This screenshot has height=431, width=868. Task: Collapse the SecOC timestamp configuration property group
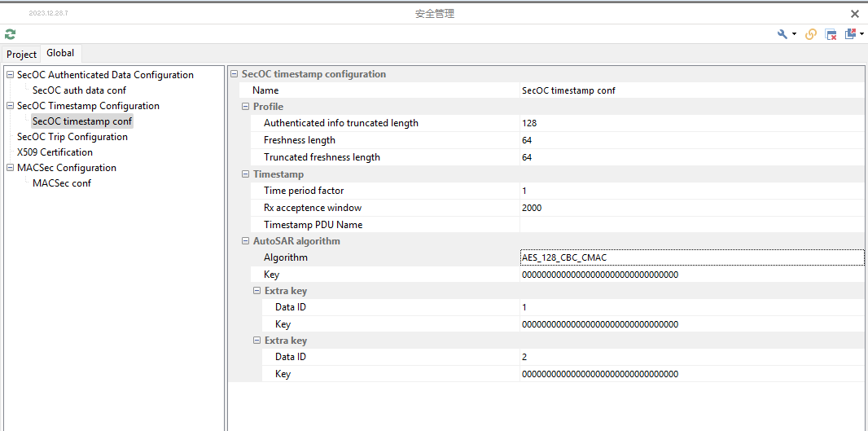coord(235,73)
